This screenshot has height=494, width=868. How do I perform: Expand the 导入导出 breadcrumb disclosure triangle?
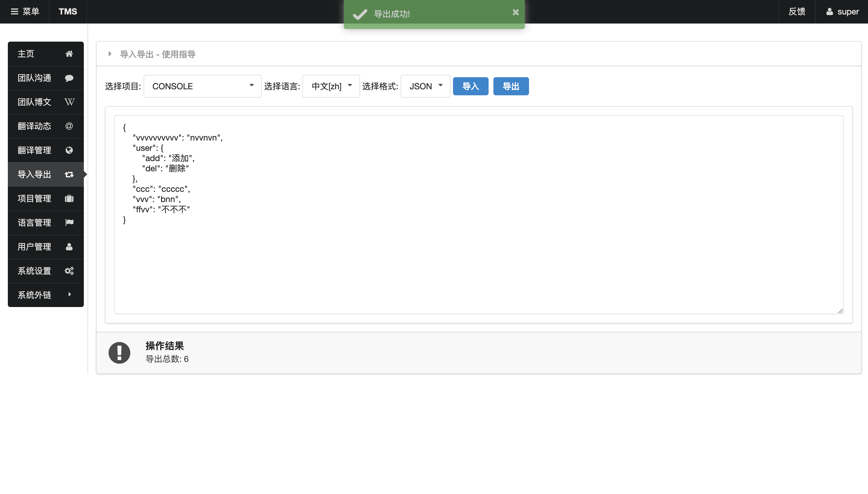point(110,54)
